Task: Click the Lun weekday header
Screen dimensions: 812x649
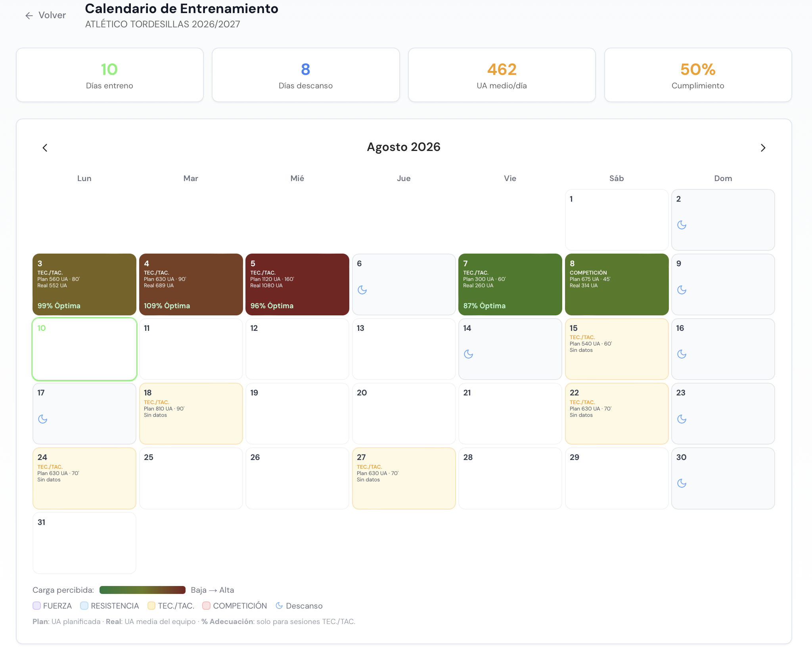Action: point(84,178)
